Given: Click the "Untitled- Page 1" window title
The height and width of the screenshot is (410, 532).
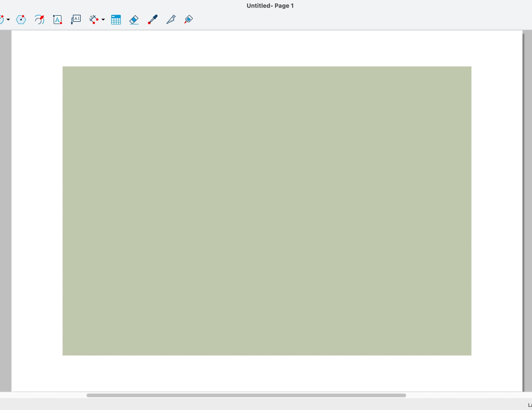Looking at the screenshot, I should (270, 6).
